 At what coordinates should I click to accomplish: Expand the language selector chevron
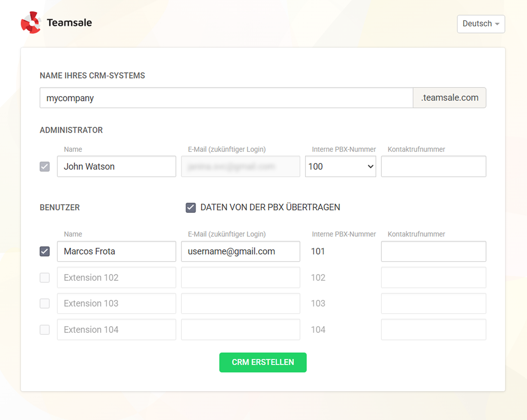coord(497,24)
